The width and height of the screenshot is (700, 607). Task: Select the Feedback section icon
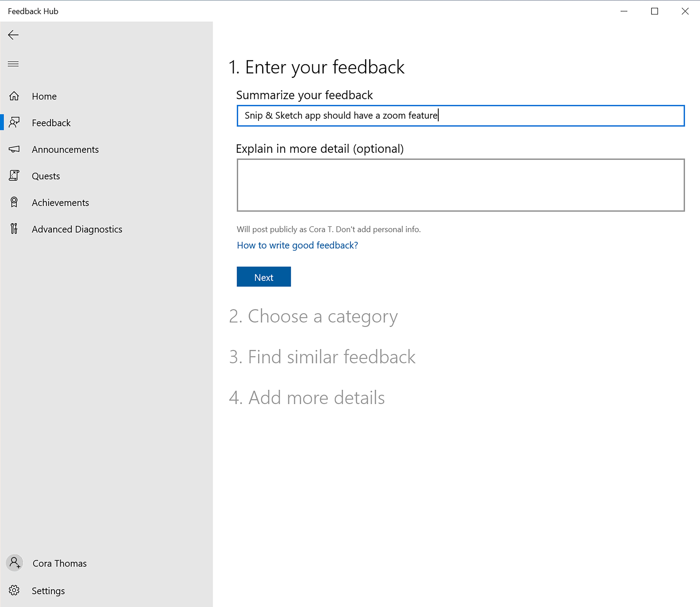(15, 123)
